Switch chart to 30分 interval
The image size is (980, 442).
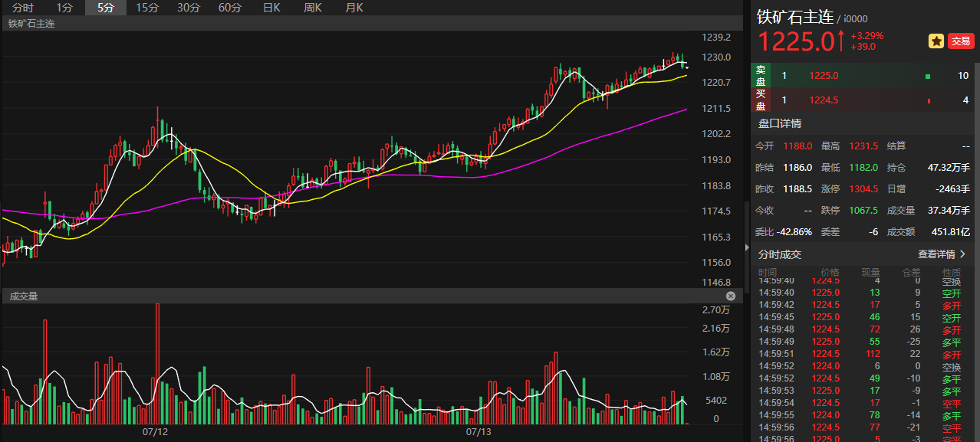(x=189, y=8)
